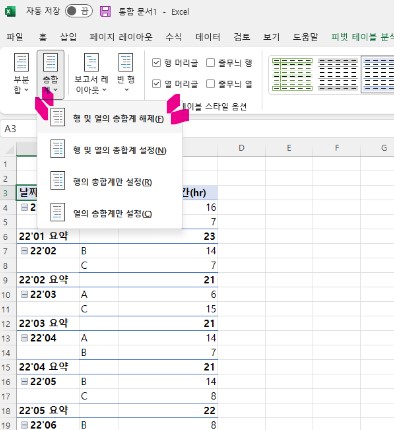Collapse the 22'03 group with minus button
This screenshot has height=430, width=394.
point(24,294)
